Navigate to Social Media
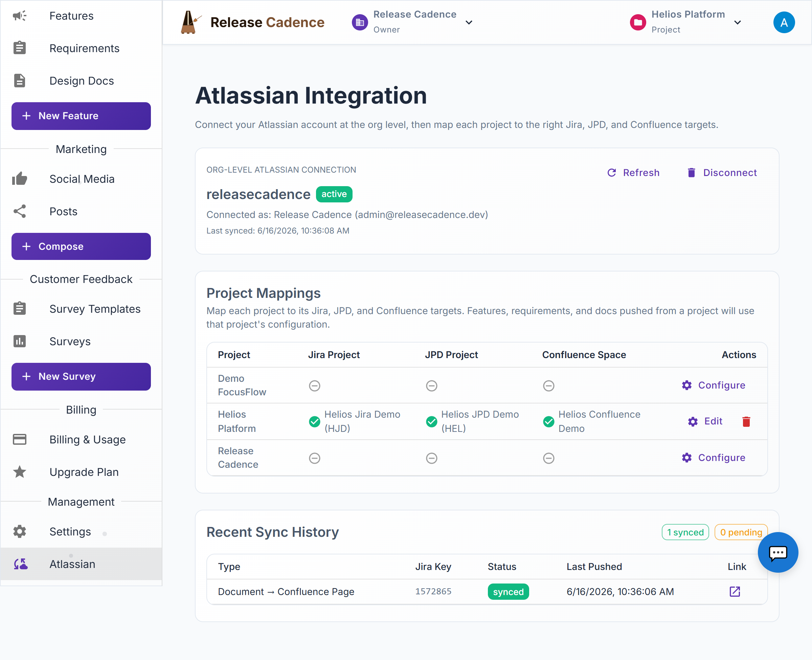The image size is (812, 660). (81, 178)
